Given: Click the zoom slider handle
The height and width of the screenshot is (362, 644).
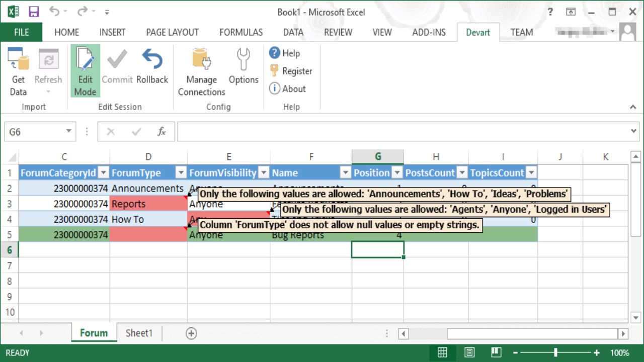Looking at the screenshot, I should point(555,352).
